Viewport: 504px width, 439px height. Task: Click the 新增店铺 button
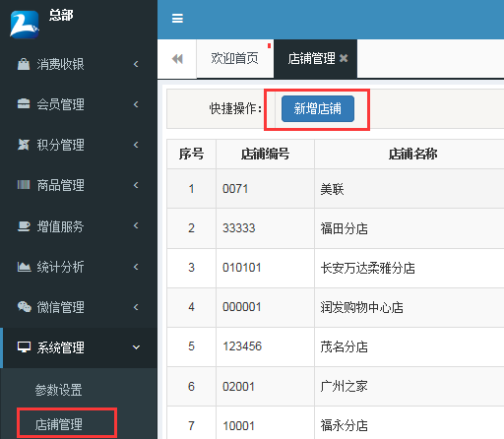point(318,108)
